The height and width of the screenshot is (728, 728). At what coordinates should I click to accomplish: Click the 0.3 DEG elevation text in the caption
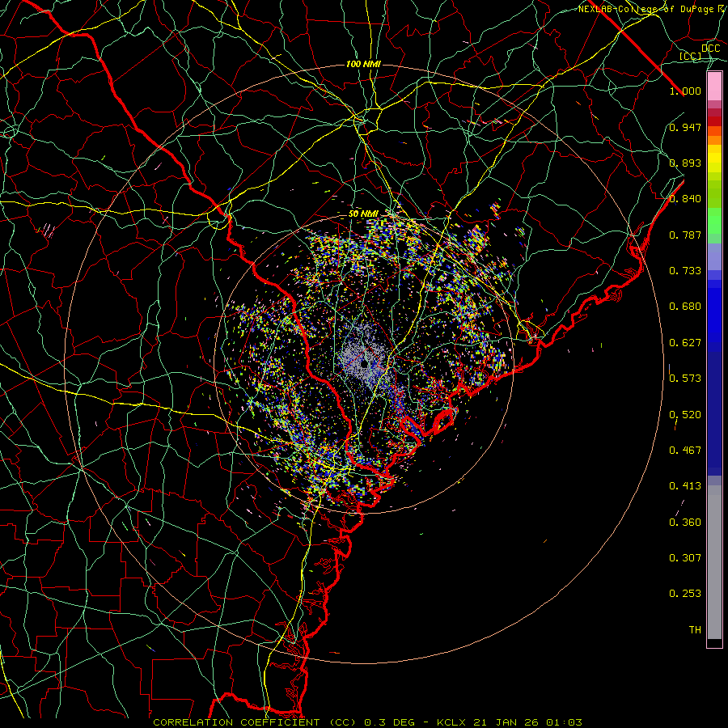390,722
